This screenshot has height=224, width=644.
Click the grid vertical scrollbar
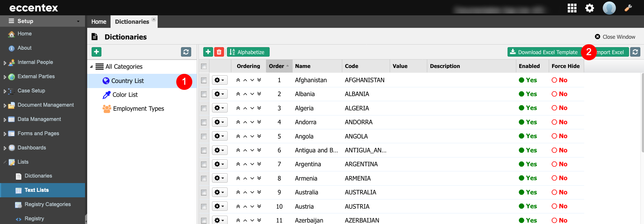tap(642, 113)
